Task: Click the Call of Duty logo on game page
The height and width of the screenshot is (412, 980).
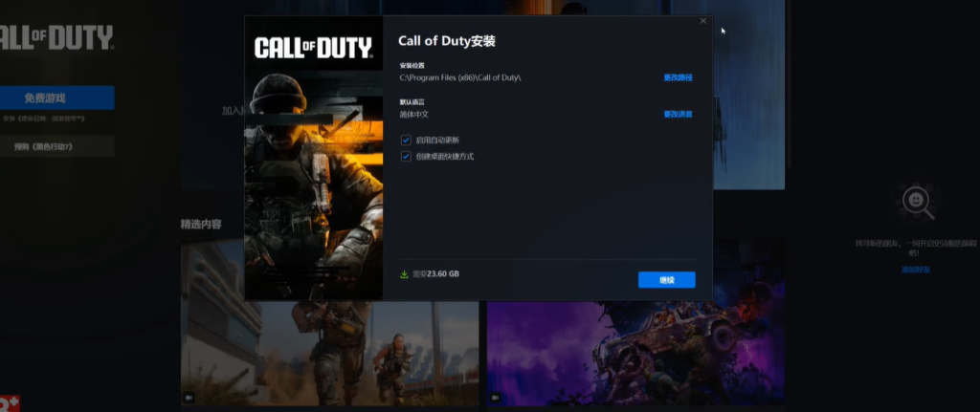Action: point(56,38)
